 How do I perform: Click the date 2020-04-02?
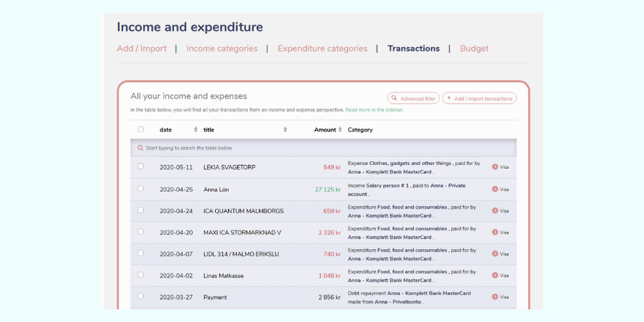(x=176, y=276)
